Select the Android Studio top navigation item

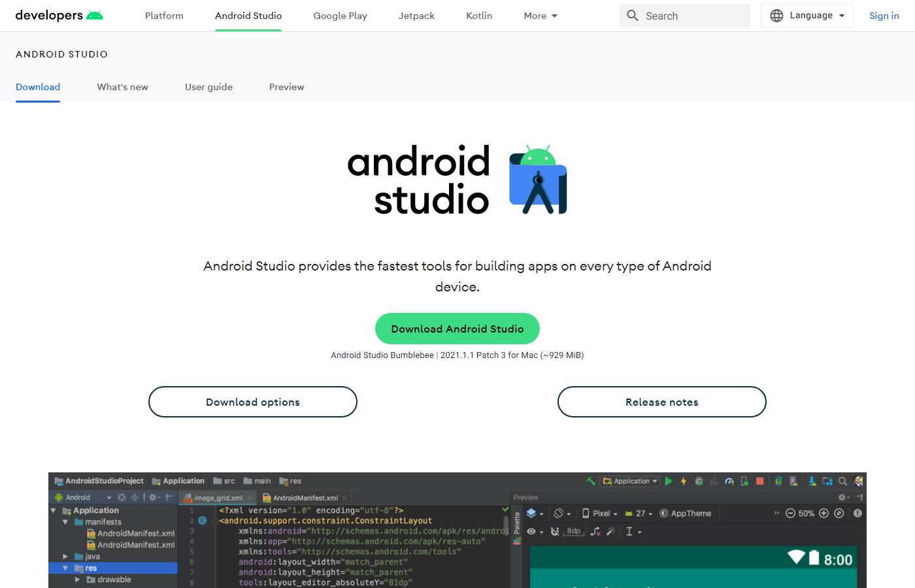[248, 16]
